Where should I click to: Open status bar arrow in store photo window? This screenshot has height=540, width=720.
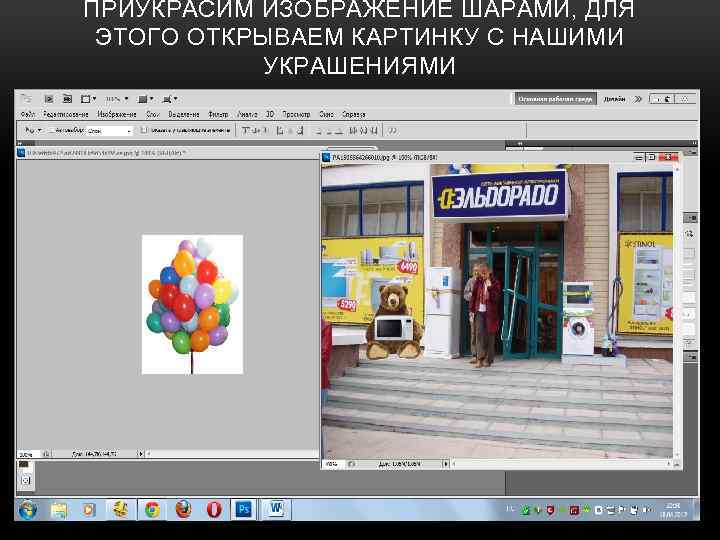(445, 464)
